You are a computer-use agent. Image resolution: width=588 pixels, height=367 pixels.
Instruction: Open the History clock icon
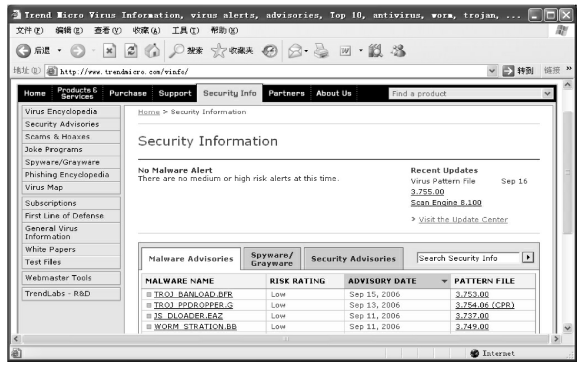tap(269, 51)
